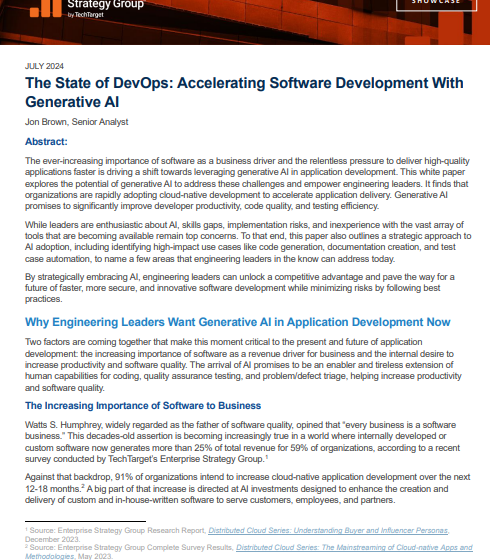
Task: Click the paragraph starting 'While leaders are enthusiastic'
Action: (248, 242)
